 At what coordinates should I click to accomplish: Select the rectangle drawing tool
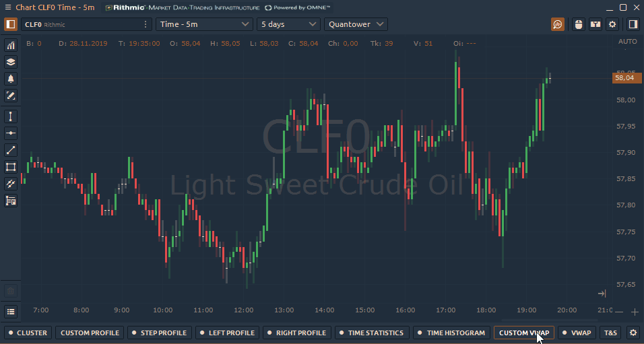pyautogui.click(x=11, y=167)
